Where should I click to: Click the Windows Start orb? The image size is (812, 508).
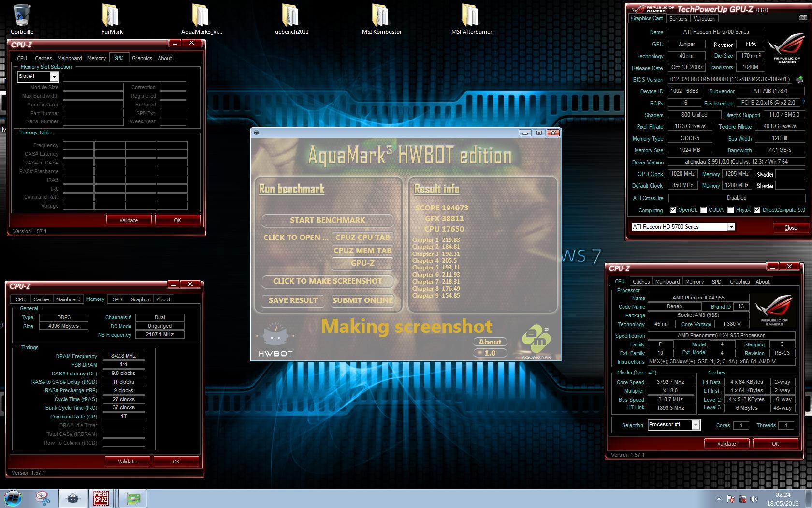(13, 498)
